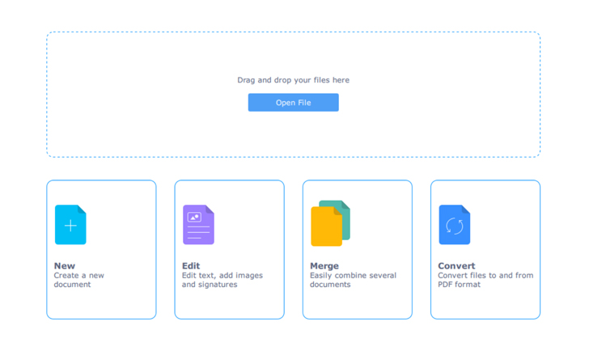Click "Convert files to and from PDF format" description
The height and width of the screenshot is (364, 589).
pyautogui.click(x=485, y=280)
